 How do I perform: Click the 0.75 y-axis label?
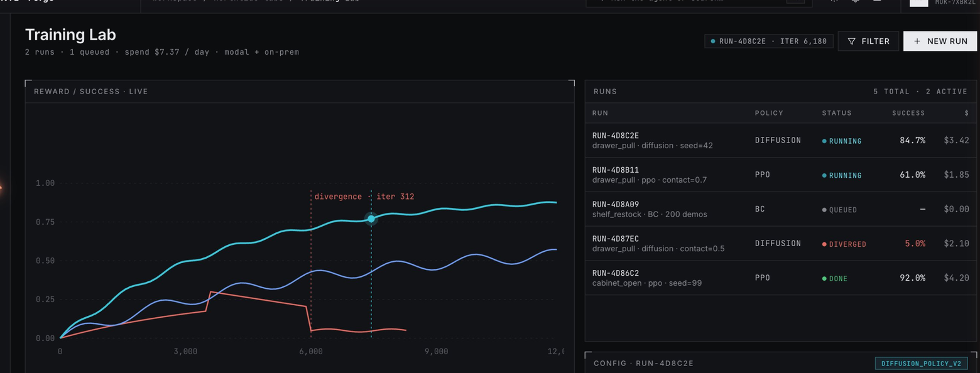coord(45,222)
